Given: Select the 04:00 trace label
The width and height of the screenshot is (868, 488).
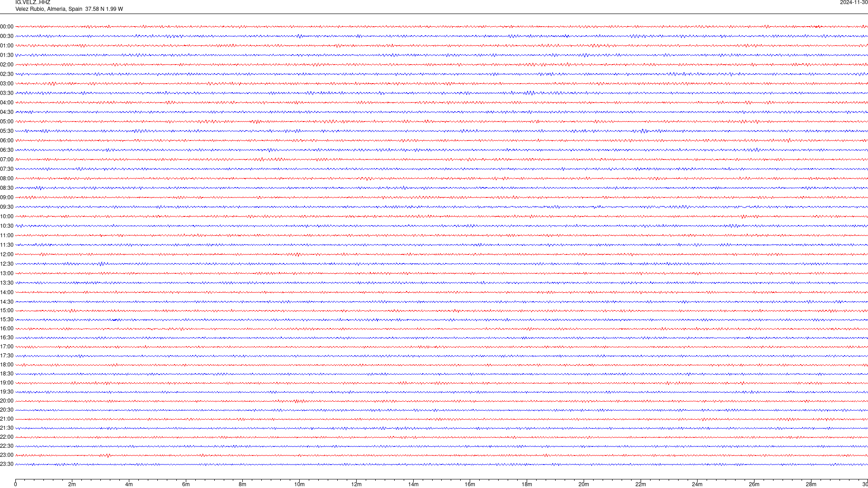Looking at the screenshot, I should [7, 103].
